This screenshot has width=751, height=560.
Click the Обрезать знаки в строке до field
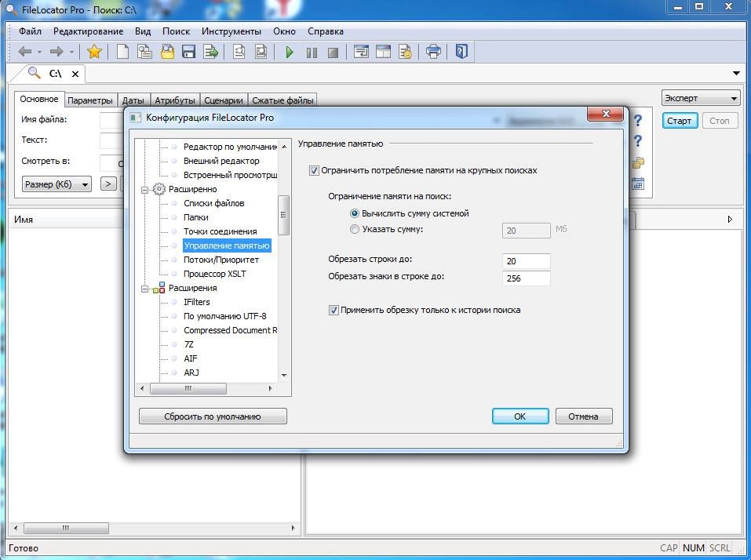coord(527,278)
